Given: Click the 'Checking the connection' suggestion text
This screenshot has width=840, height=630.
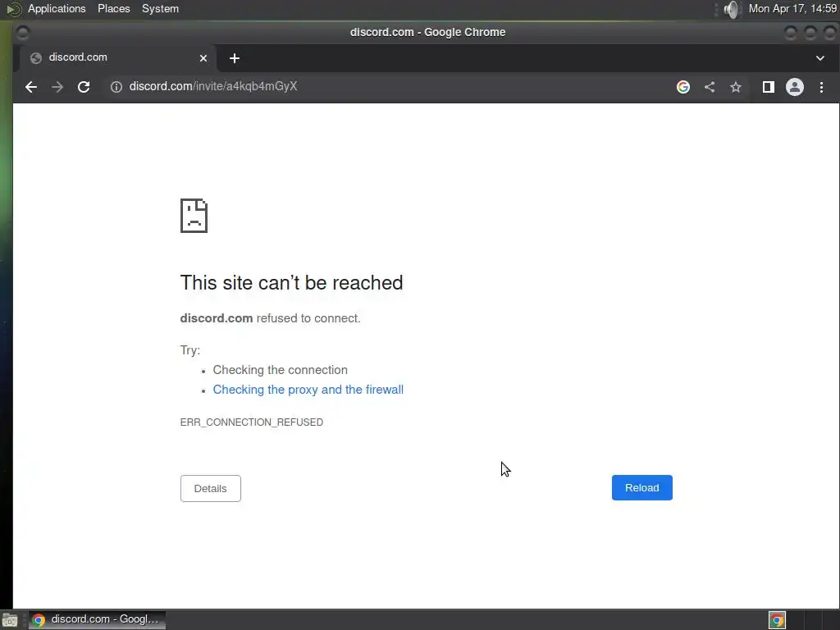Looking at the screenshot, I should (281, 370).
